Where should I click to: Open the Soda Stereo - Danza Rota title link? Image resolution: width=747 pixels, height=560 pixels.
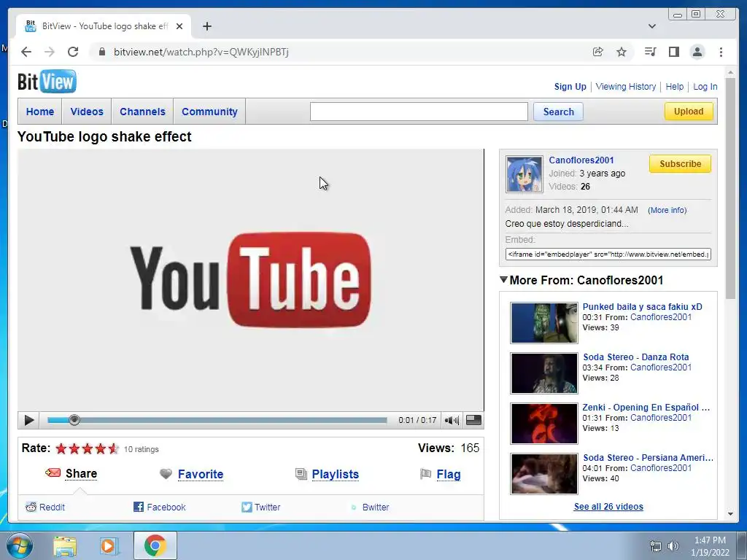[x=635, y=357]
